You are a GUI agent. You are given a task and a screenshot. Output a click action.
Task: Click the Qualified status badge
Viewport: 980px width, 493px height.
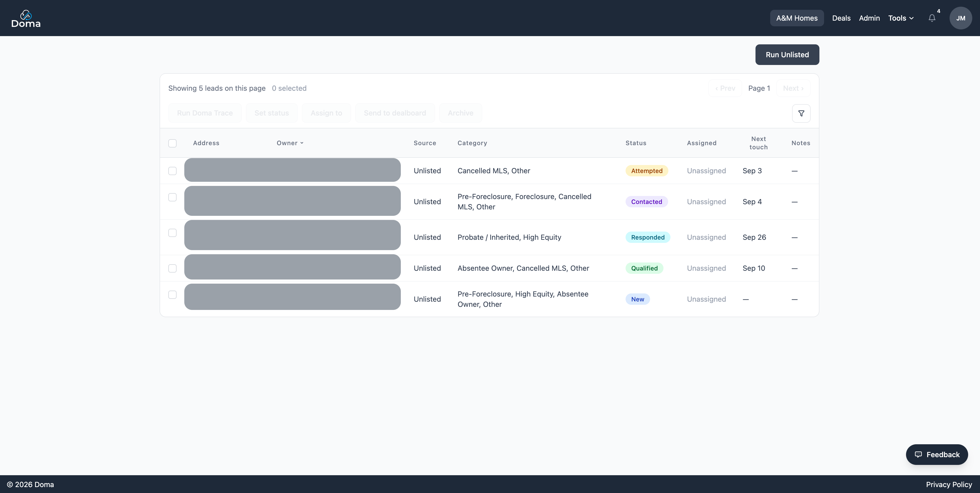click(644, 268)
